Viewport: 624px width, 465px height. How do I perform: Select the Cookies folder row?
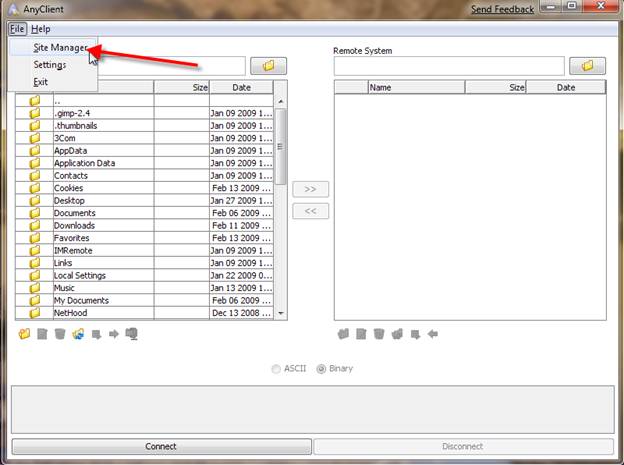click(144, 188)
